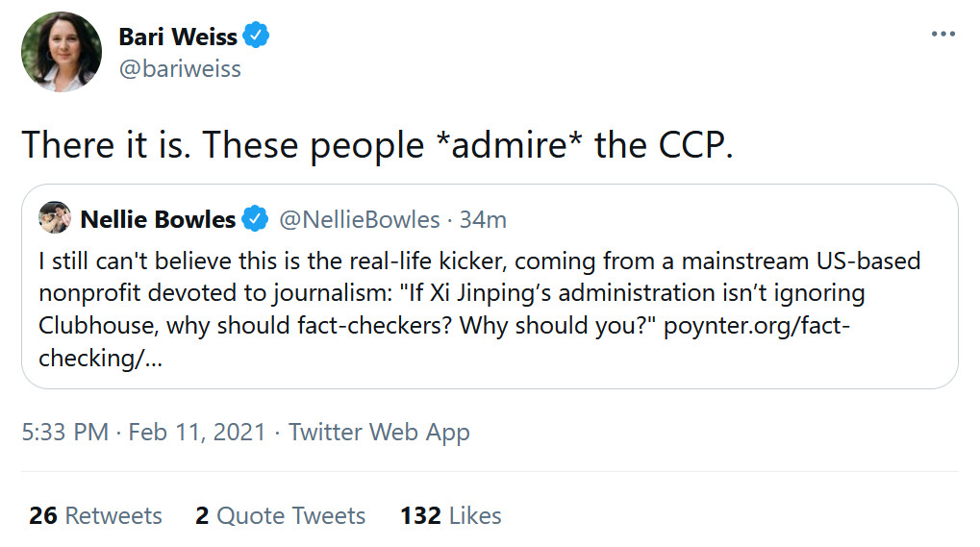This screenshot has height=547, width=980.
Task: Click the 5:33 PM Feb 11 timestamp
Action: (x=142, y=432)
